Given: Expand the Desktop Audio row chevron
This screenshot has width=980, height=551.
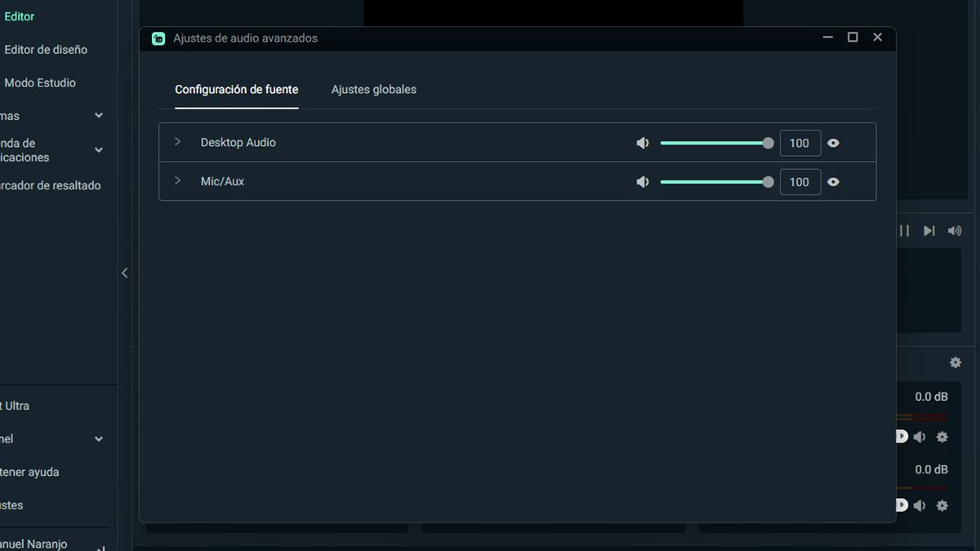Looking at the screenshot, I should [177, 142].
